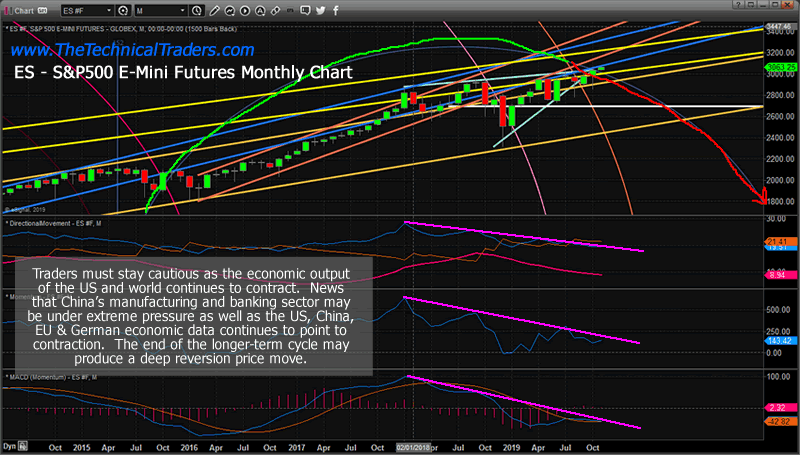Click the green 3063.25 price label
Viewport: 800px width, 455px height.
click(781, 67)
